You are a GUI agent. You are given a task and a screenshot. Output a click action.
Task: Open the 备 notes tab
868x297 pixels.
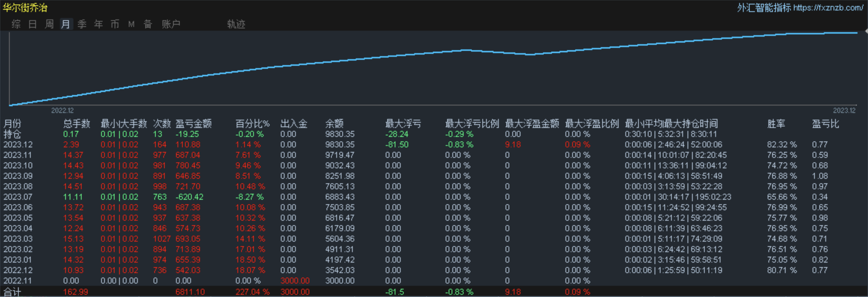coord(148,24)
